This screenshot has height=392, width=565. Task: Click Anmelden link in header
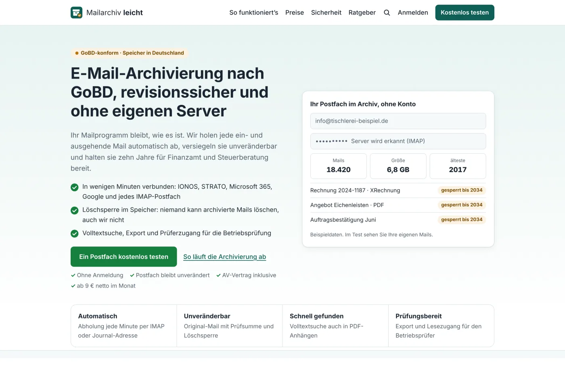pyautogui.click(x=413, y=13)
